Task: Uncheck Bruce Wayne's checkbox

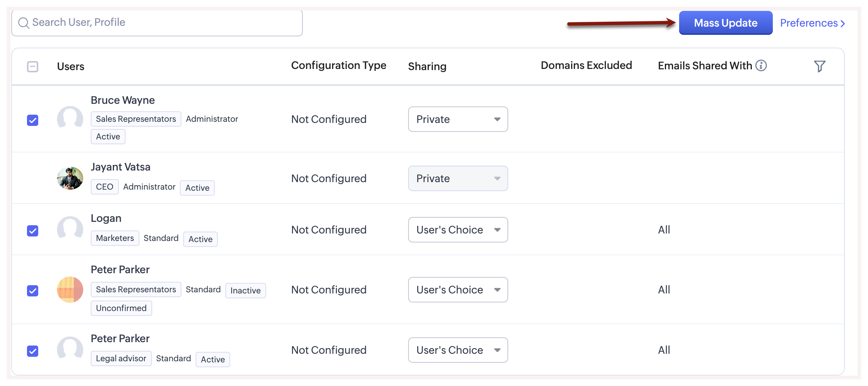Action: pyautogui.click(x=33, y=120)
